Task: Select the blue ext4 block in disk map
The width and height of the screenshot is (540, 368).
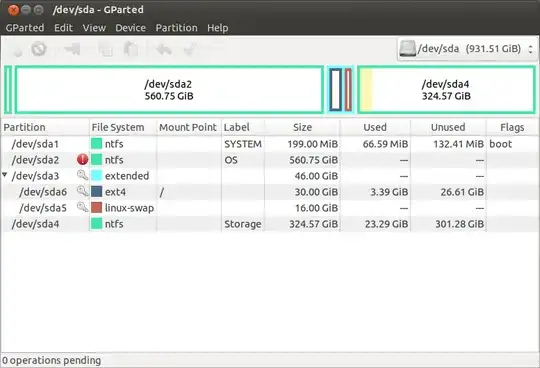Action: click(336, 90)
